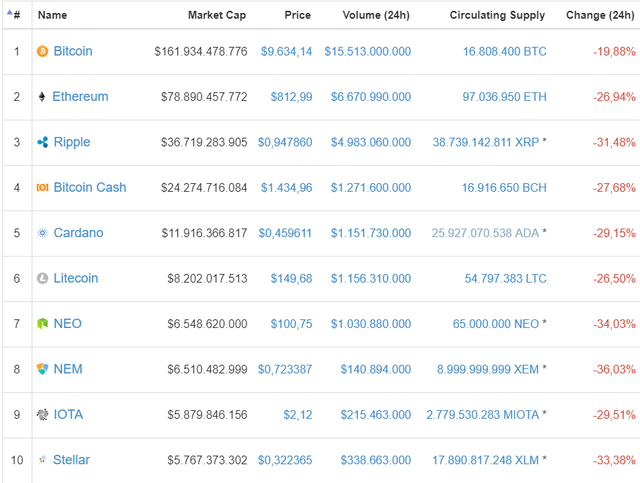
Task: Click Litecoin price $149,68
Action: point(291,278)
